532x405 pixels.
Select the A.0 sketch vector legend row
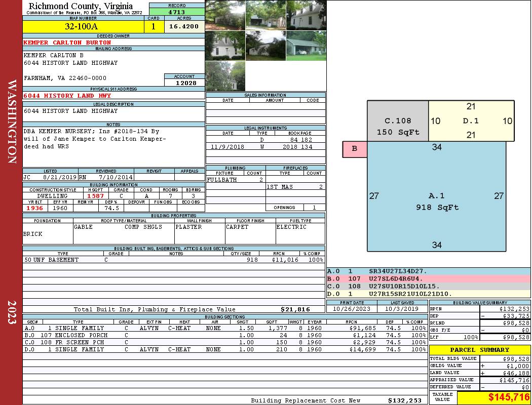tap(428, 272)
